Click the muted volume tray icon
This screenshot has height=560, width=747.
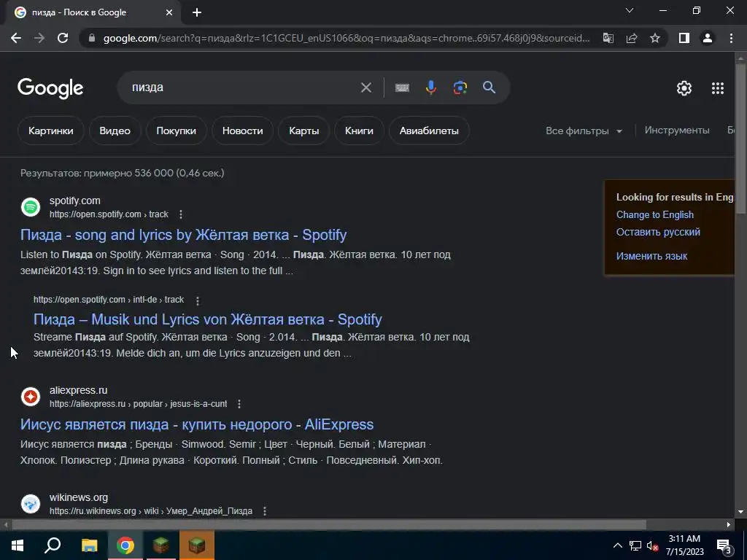[652, 545]
